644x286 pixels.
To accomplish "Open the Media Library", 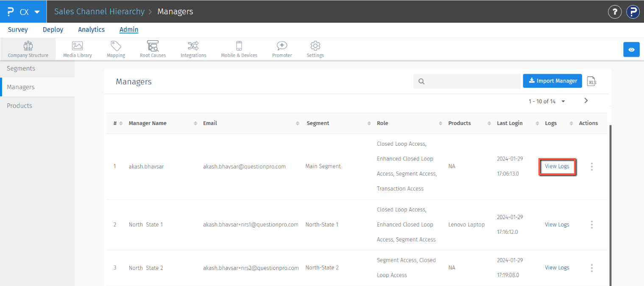I will [78, 49].
